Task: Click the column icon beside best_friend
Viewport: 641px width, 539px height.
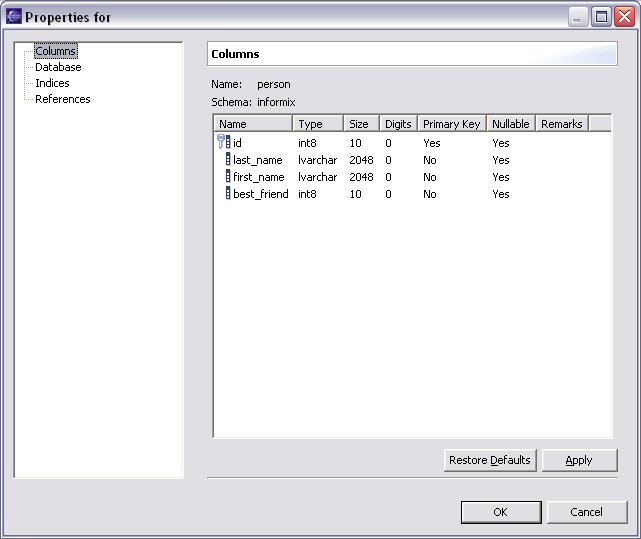Action: click(227, 194)
